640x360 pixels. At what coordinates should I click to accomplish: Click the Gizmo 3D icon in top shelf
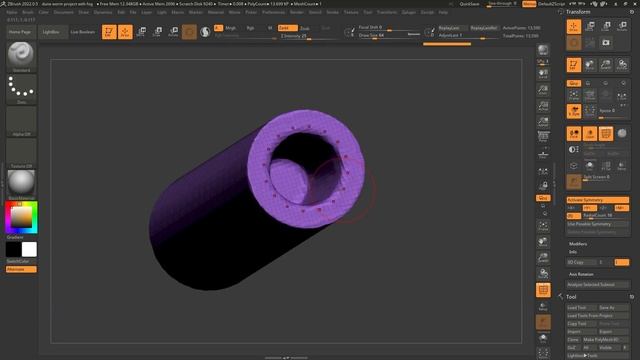click(189, 32)
